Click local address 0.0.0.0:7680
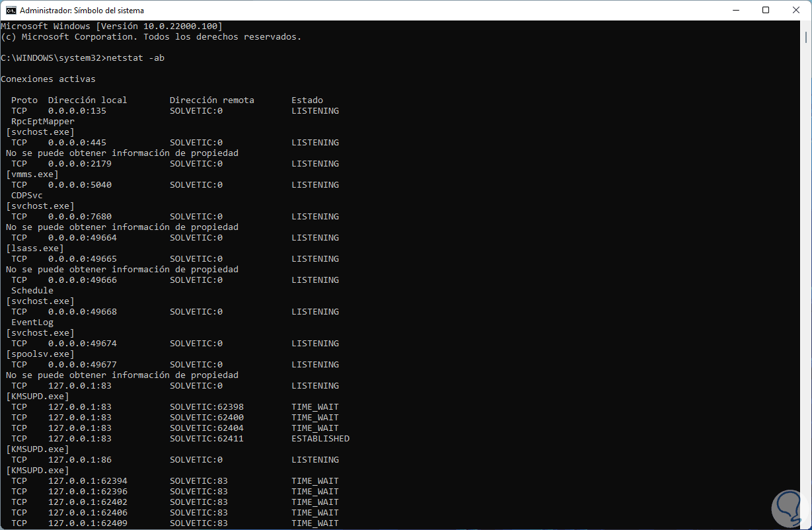The height and width of the screenshot is (530, 812). click(80, 217)
